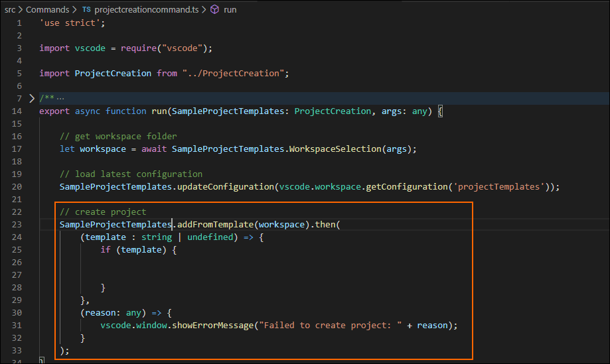Click the 'use strict' statement
The image size is (610, 364).
click(x=72, y=23)
